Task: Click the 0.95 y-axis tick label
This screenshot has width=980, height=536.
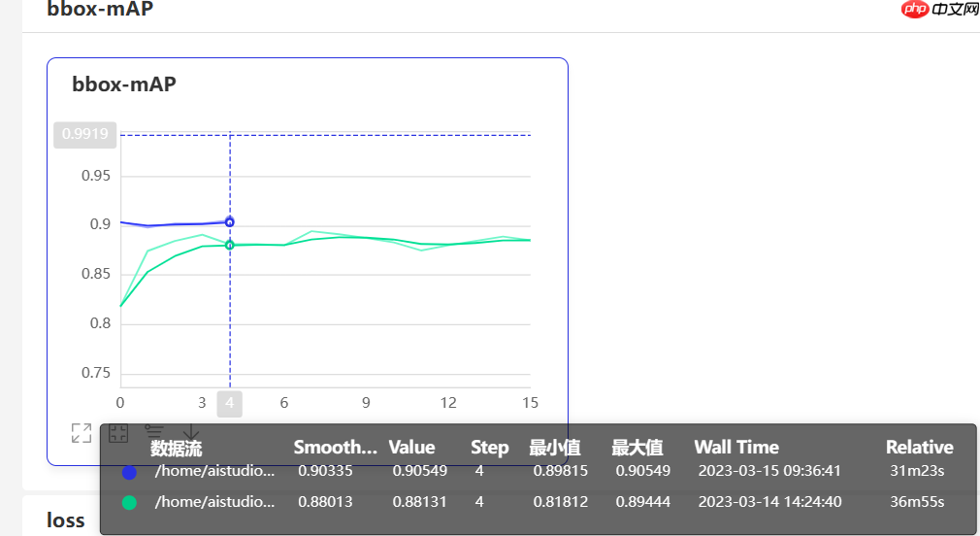Action: [x=96, y=176]
